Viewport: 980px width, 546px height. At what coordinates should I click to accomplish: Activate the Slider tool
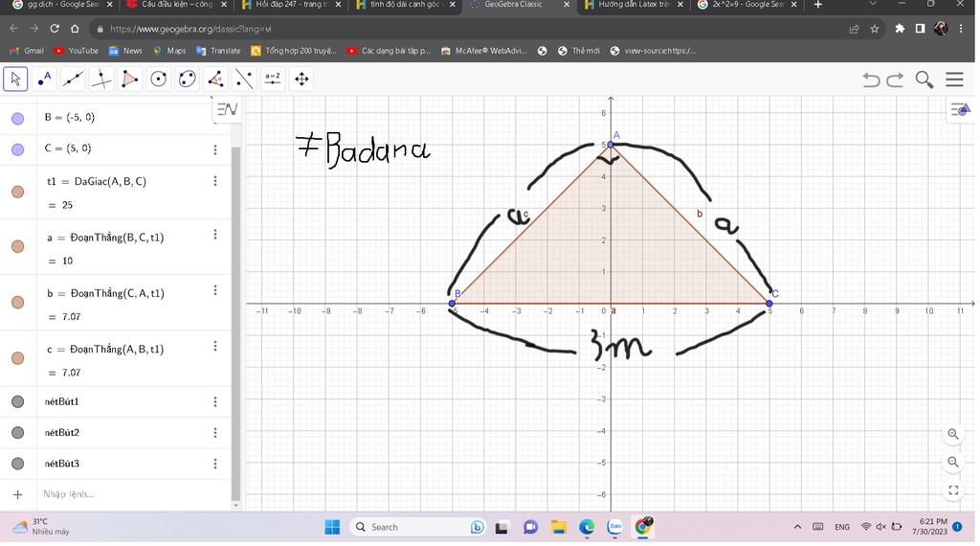tap(273, 80)
